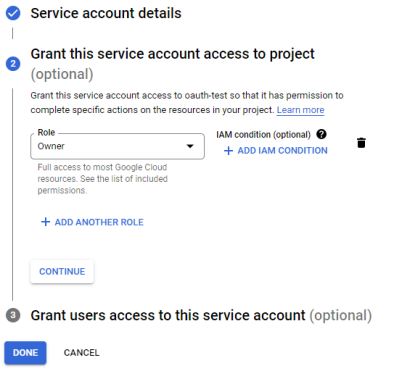
Task: Click the CONTINUE button
Action: pos(62,272)
